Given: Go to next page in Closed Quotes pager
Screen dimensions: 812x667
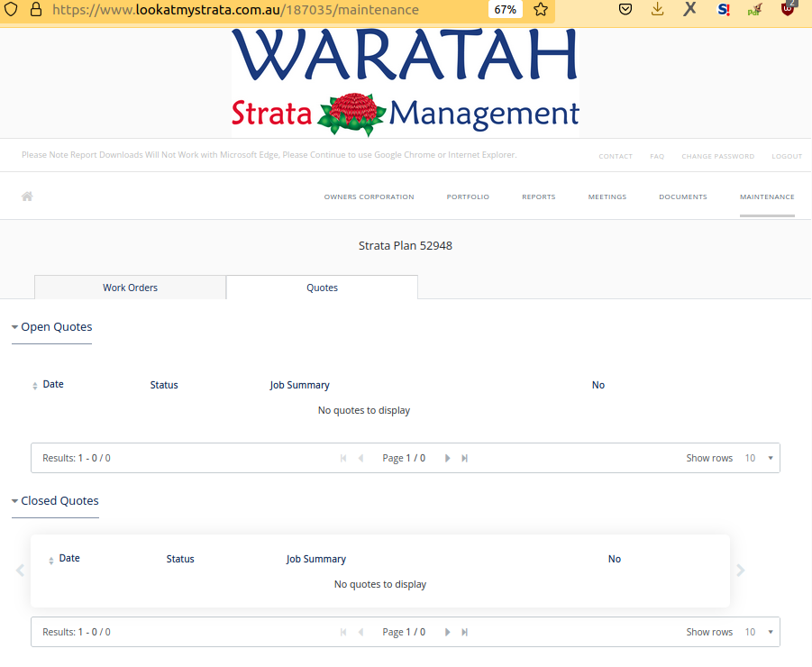Looking at the screenshot, I should [447, 633].
